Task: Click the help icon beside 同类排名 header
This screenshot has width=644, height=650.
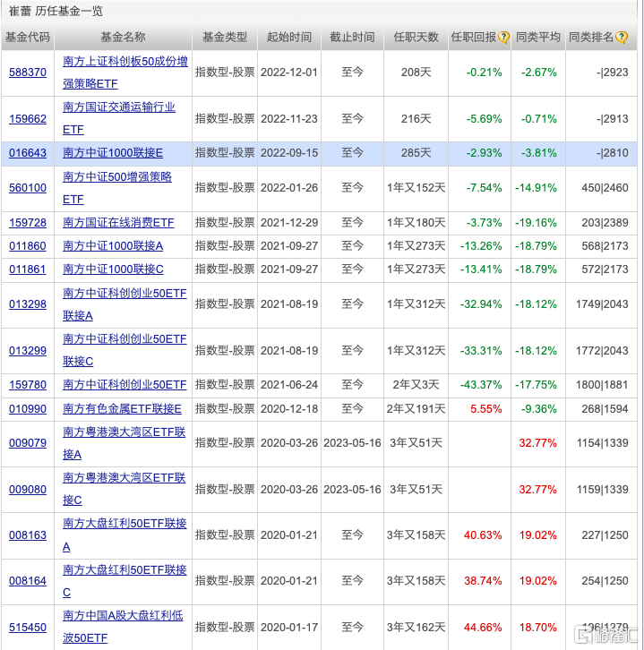Action: 622,38
